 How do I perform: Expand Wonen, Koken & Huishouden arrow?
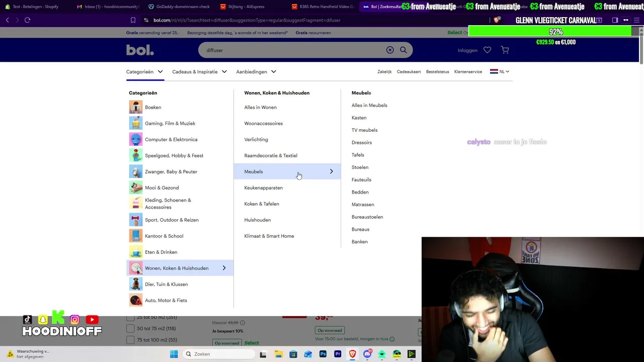tap(224, 268)
